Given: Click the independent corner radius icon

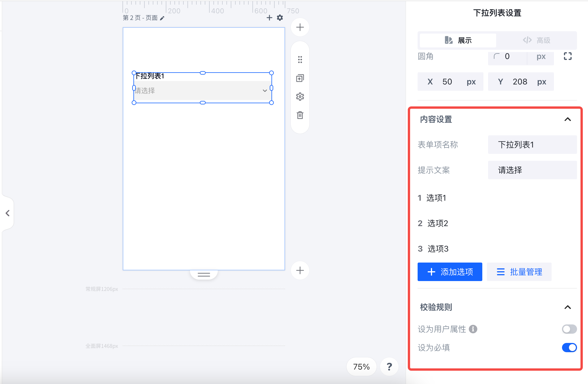Looking at the screenshot, I should pyautogui.click(x=567, y=56).
